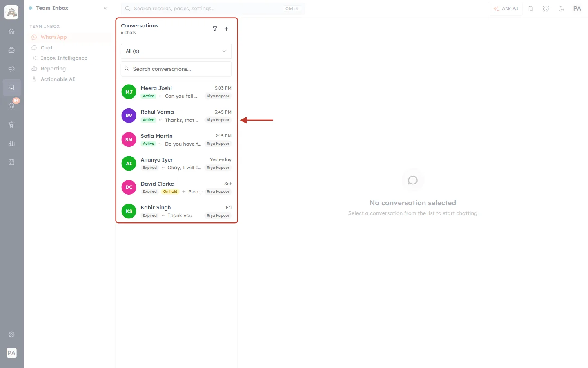Focus the global search records bar
The height and width of the screenshot is (368, 588).
[x=213, y=9]
